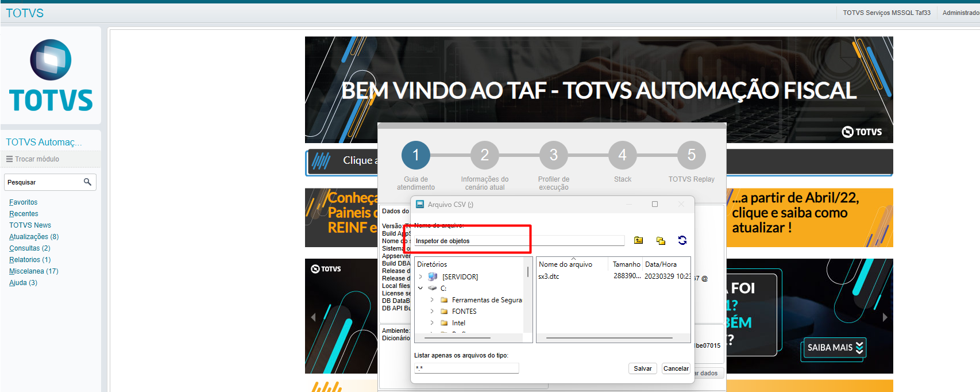Viewport: 980px width, 392px height.
Task: Click TOTVS Serviços MSSQL Taf33 header
Action: coord(886,13)
